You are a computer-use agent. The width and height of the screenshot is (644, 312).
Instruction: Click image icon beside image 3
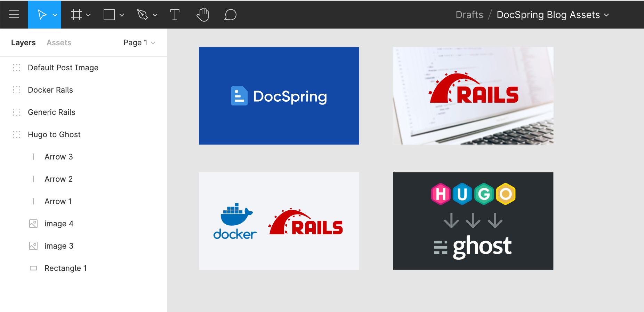pyautogui.click(x=33, y=246)
